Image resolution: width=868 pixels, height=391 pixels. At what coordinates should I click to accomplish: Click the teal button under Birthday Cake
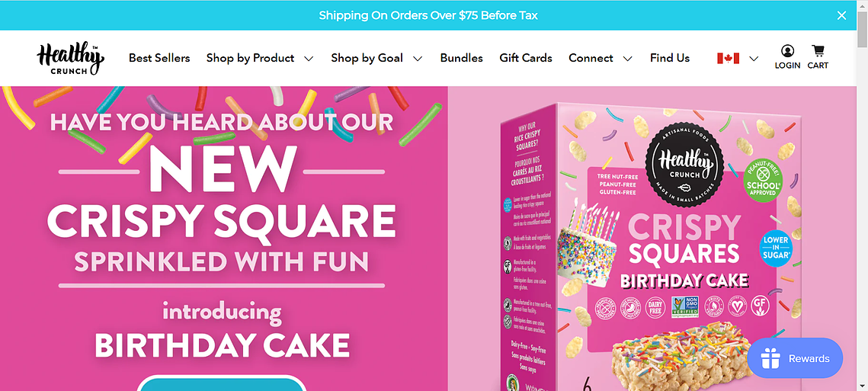click(x=222, y=383)
